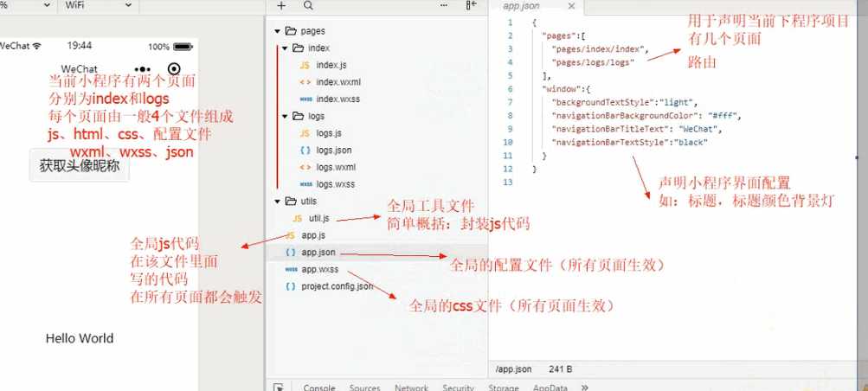Show more devtools tabs with chevron

[x=585, y=388]
